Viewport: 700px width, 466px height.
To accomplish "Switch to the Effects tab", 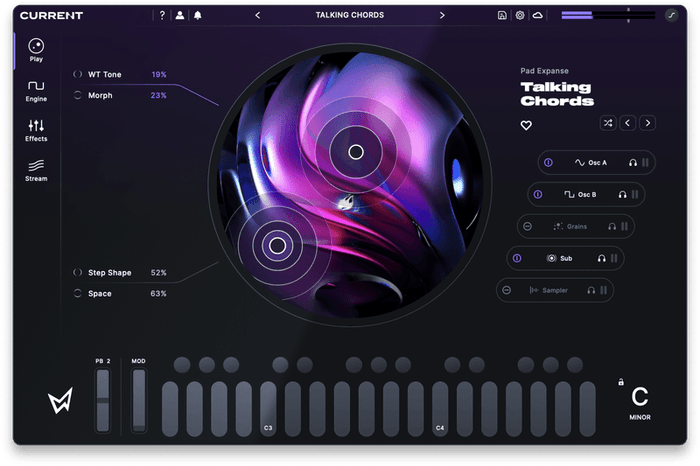I will pyautogui.click(x=36, y=131).
